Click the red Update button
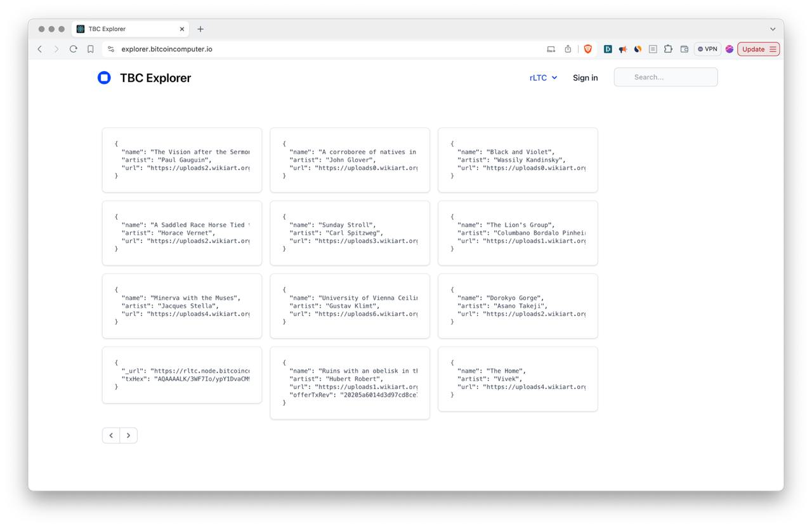 pos(759,49)
